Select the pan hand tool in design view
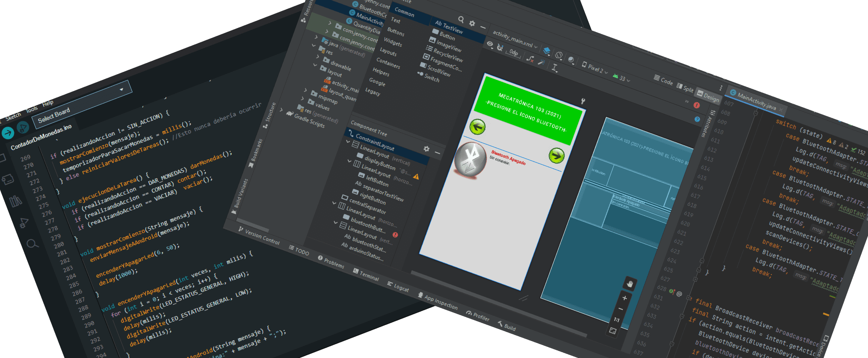This screenshot has height=358, width=868. click(630, 284)
